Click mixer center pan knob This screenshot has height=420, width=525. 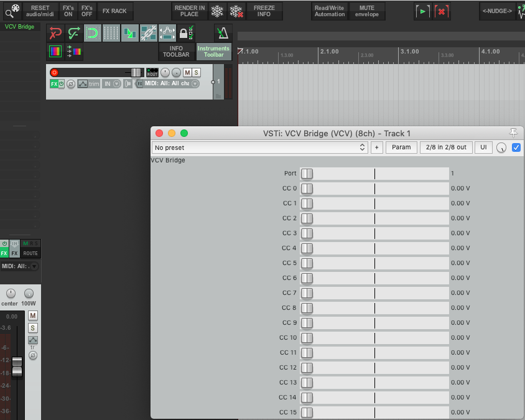11,294
